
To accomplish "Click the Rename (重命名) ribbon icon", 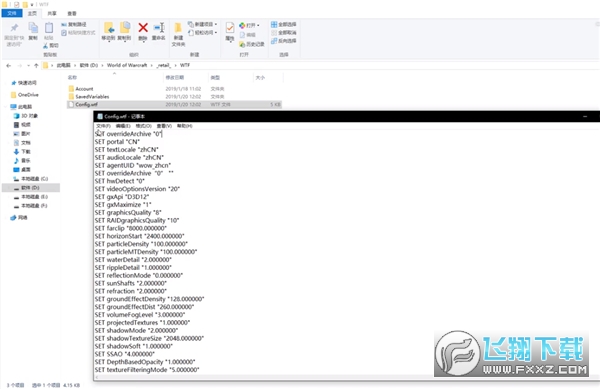I will coord(159,28).
